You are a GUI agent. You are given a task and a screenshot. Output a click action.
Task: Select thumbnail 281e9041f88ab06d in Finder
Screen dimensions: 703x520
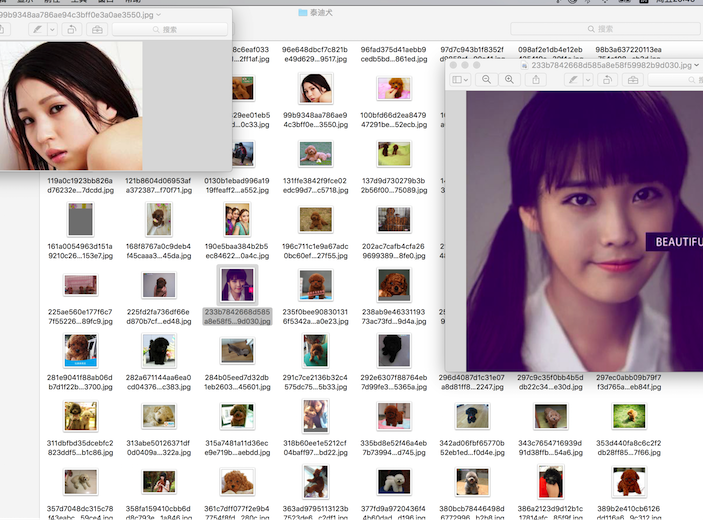click(x=80, y=350)
